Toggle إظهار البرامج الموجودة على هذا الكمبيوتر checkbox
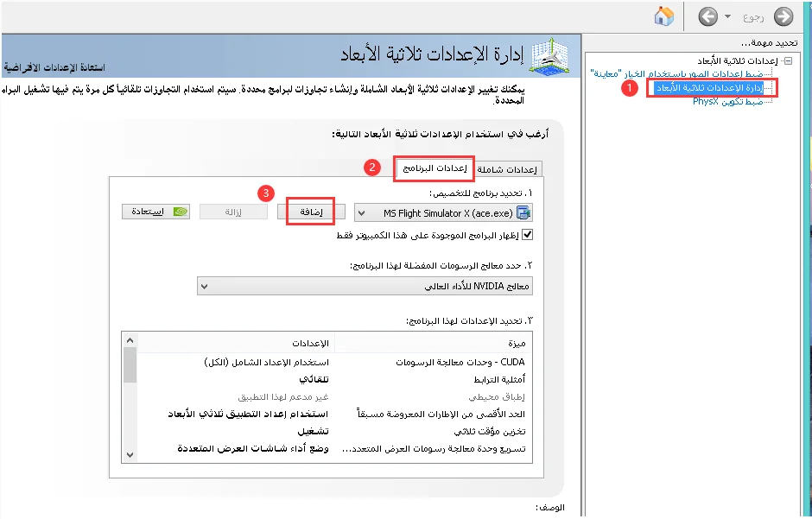The height and width of the screenshot is (519, 812). tap(527, 235)
